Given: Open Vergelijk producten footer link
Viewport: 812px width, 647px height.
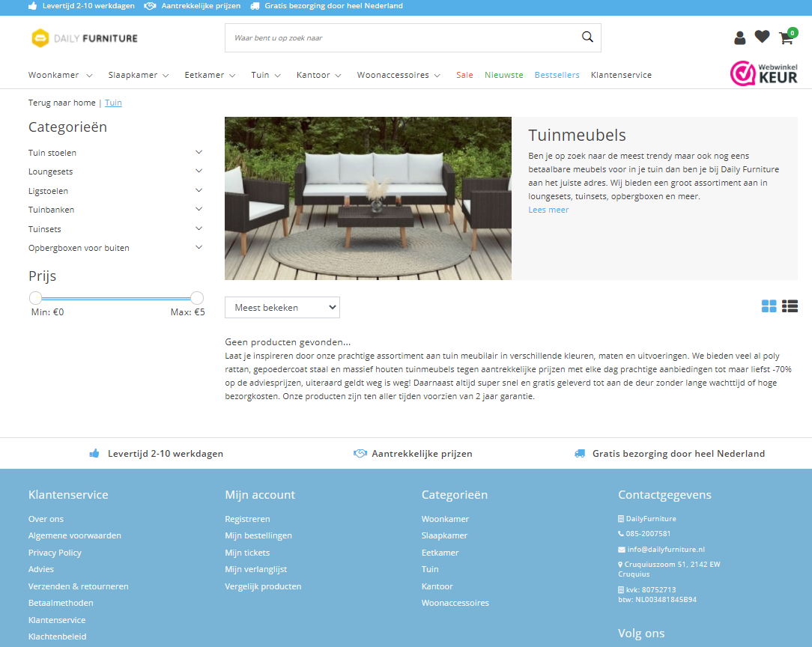Looking at the screenshot, I should (263, 586).
